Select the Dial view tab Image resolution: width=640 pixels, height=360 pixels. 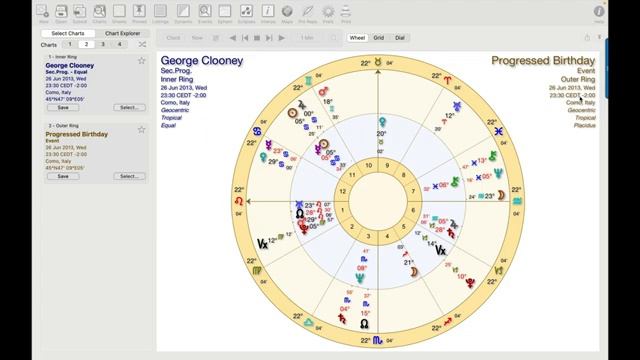pos(400,38)
